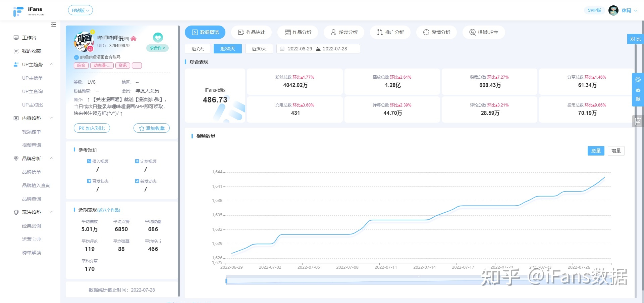Image resolution: width=644 pixels, height=303 pixels.
Task: Click the profile panel vertical scrollbar
Action: 179,161
